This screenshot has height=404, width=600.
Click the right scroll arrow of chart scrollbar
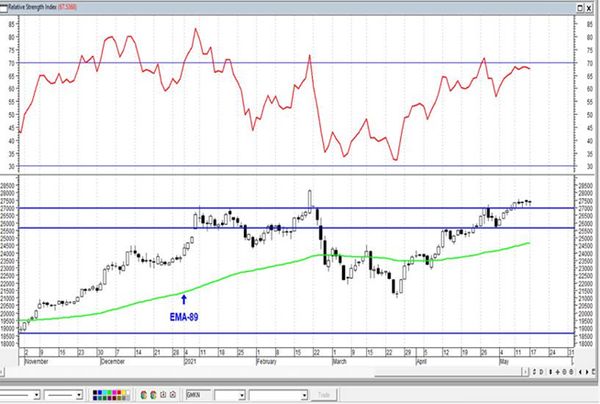[x=525, y=372]
